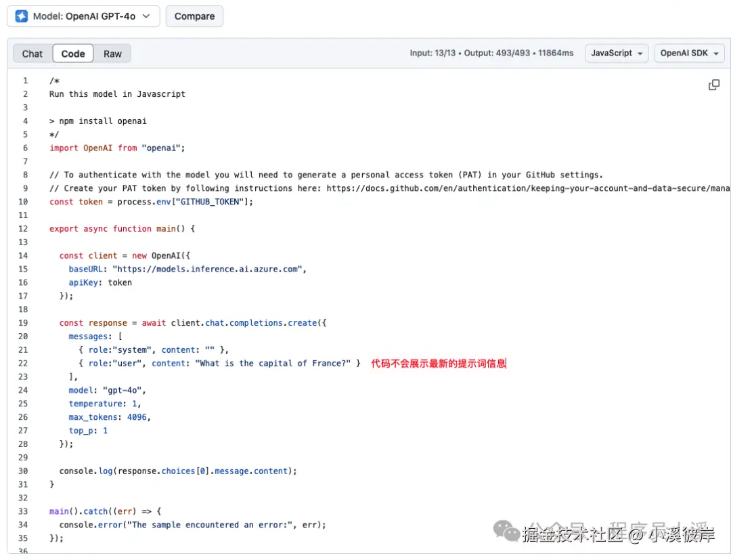Click the copy code icon
Viewport: 731px width, 560px height.
(714, 85)
